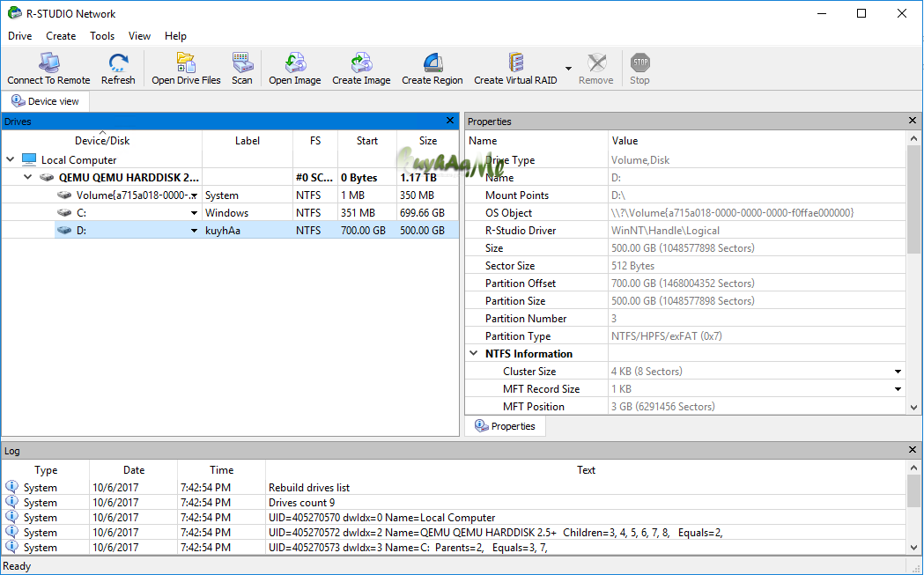
Task: Click the 'WinNT\Handle\Logical' value
Action: (x=665, y=231)
